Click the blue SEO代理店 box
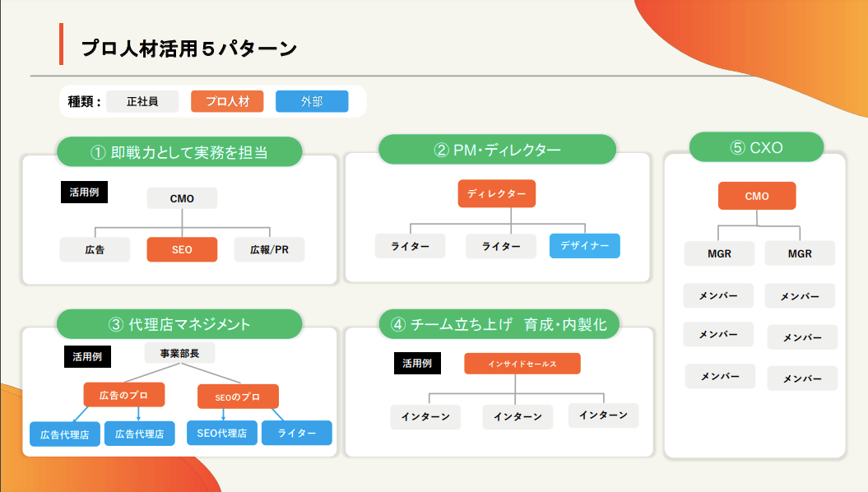Image resolution: width=868 pixels, height=492 pixels. click(x=222, y=433)
